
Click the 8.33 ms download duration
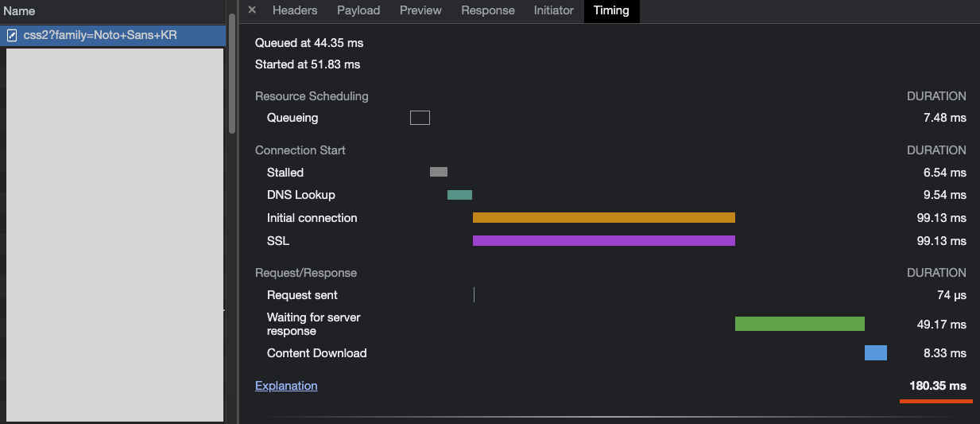(945, 353)
